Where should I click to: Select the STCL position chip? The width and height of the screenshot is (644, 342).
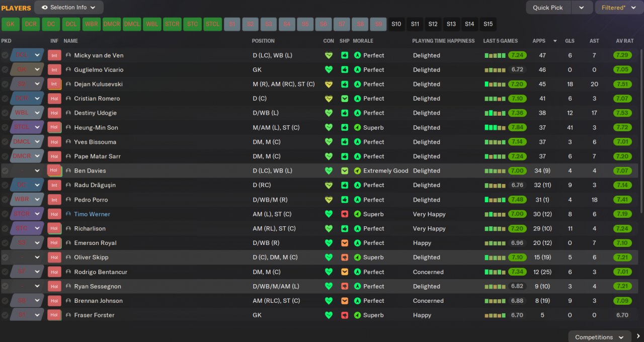(213, 24)
